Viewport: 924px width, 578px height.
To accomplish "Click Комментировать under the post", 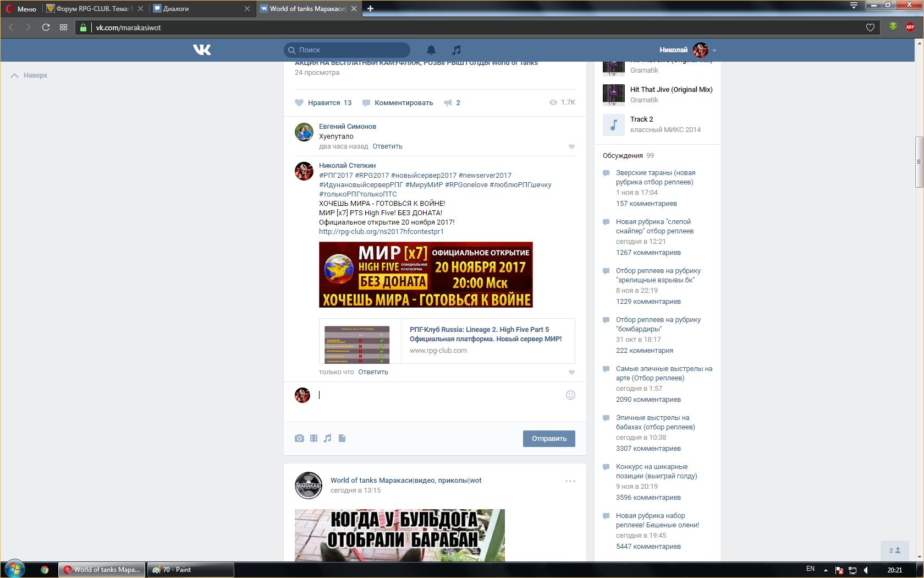I will point(398,102).
